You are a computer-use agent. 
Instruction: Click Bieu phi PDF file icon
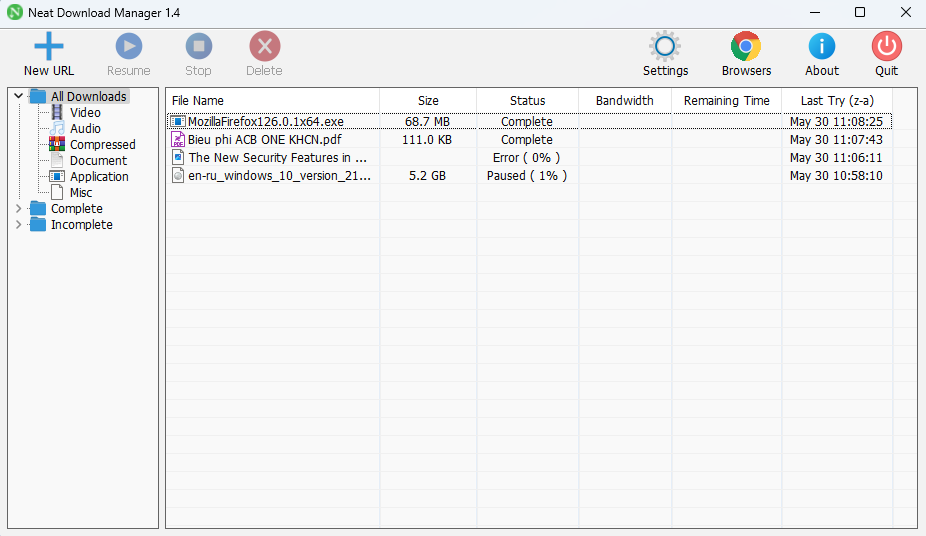(178, 139)
